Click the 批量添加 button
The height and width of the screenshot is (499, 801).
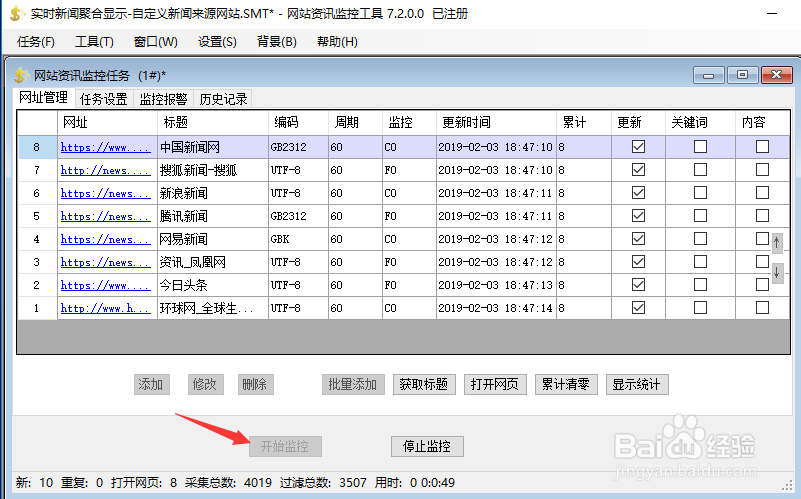[x=352, y=384]
